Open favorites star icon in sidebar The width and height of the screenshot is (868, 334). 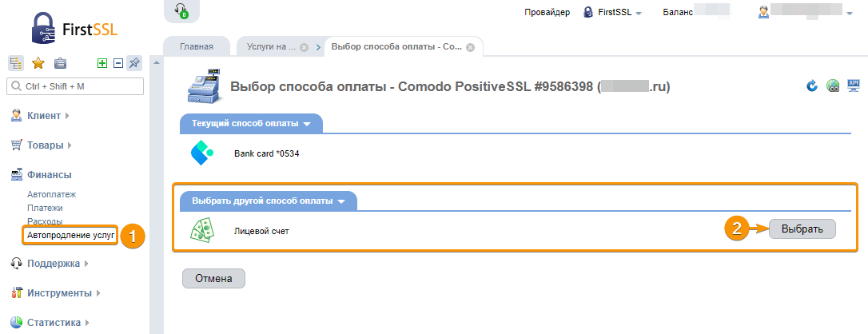38,63
